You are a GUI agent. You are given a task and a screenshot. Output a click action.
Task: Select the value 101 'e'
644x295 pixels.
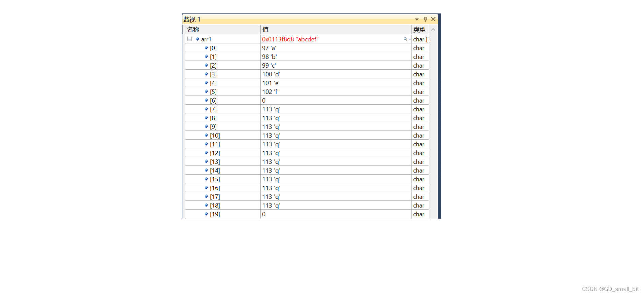pyautogui.click(x=271, y=83)
